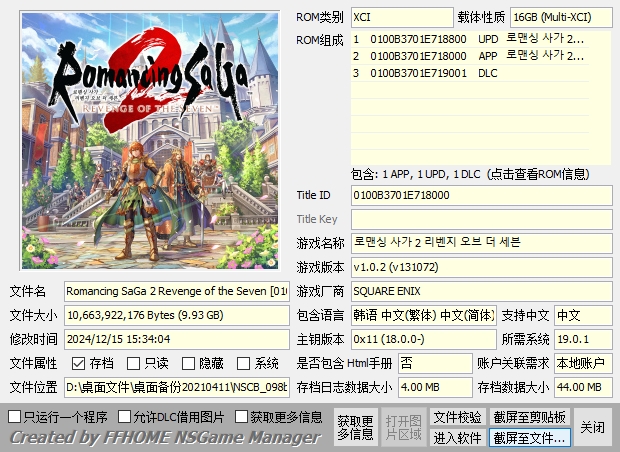
Task: Check the 获取更多信息 checkbox
Action: click(241, 416)
